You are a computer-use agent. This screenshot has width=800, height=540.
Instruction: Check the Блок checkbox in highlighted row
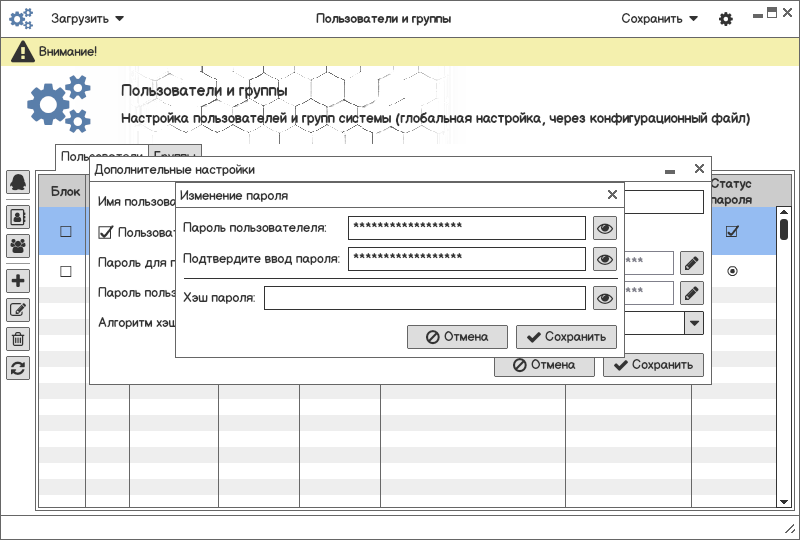coord(66,232)
